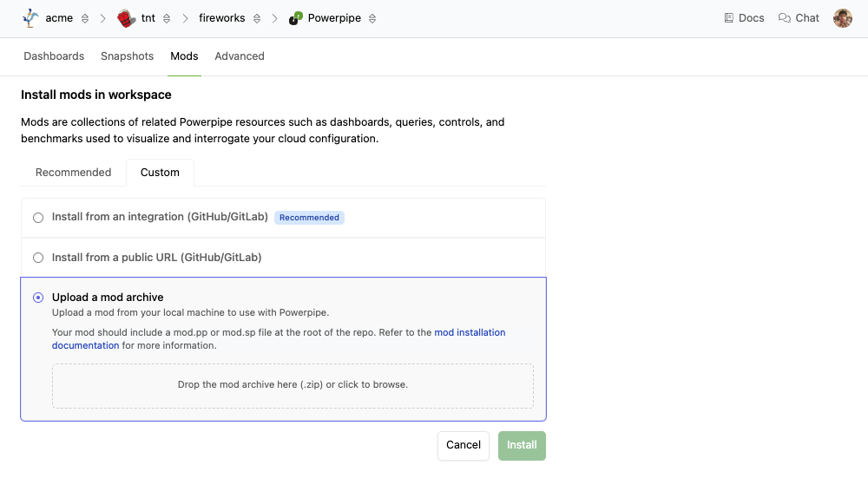Click the acme organization avatar icon
This screenshot has height=478, width=868.
pyautogui.click(x=30, y=18)
